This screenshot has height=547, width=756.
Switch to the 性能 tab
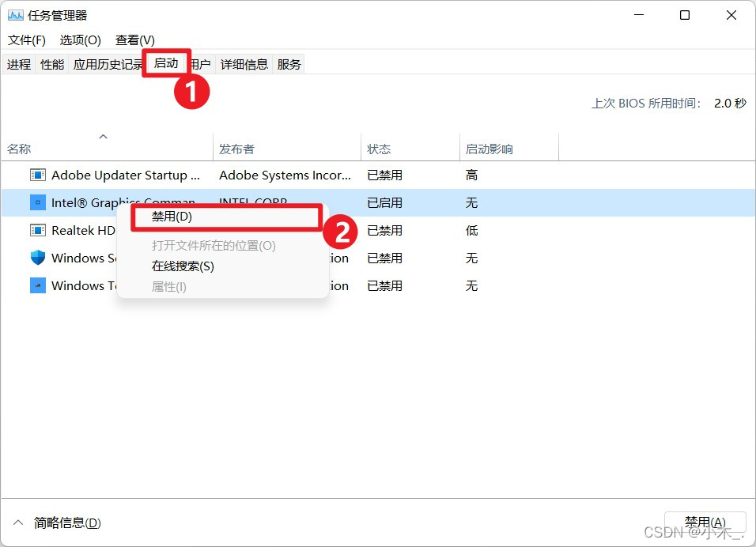pos(52,64)
